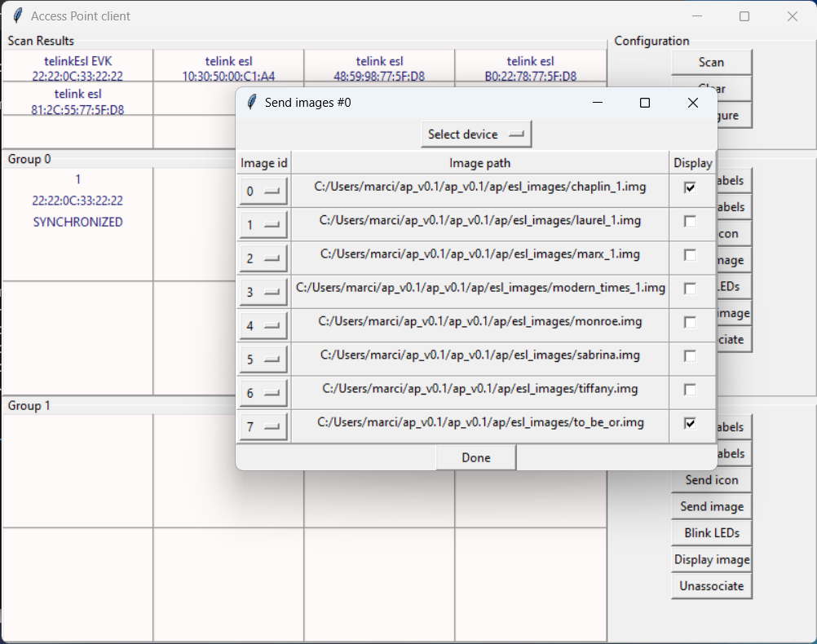
Task: Select telink esl 48:59:98:77:5F:D8 scan result
Action: pos(379,66)
